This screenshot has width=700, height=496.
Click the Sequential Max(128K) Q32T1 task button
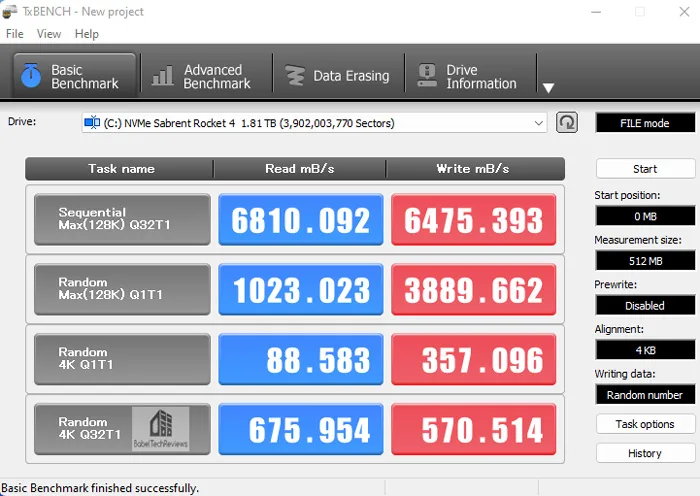coord(122,219)
